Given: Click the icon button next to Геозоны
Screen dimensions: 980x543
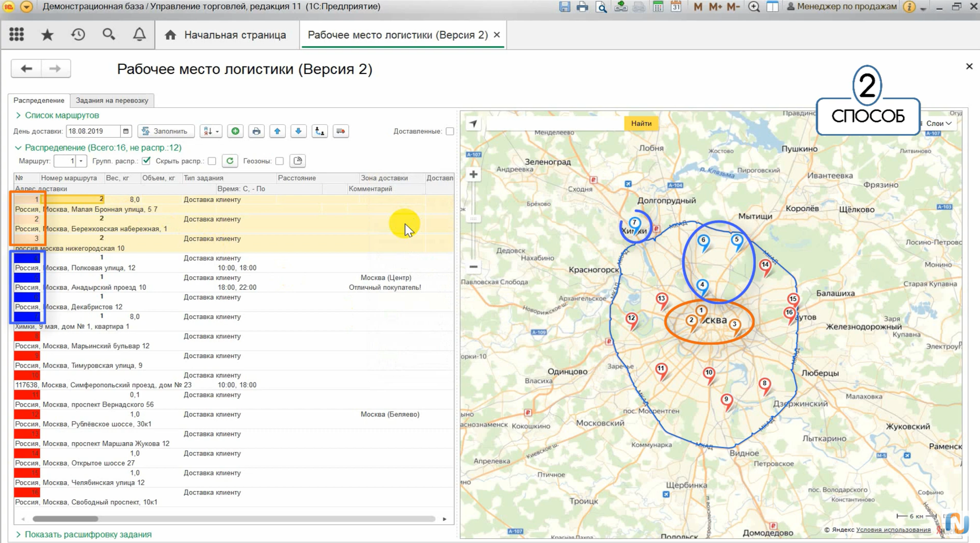Looking at the screenshot, I should [x=297, y=161].
